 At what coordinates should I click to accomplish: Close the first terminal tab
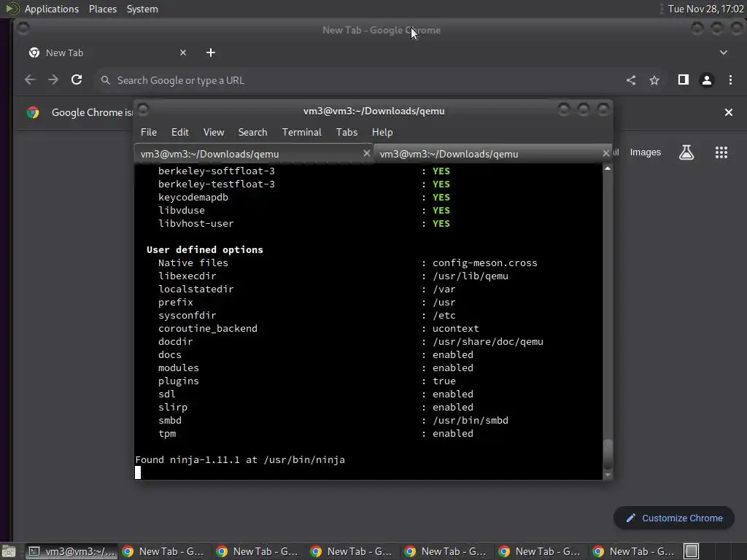click(366, 153)
